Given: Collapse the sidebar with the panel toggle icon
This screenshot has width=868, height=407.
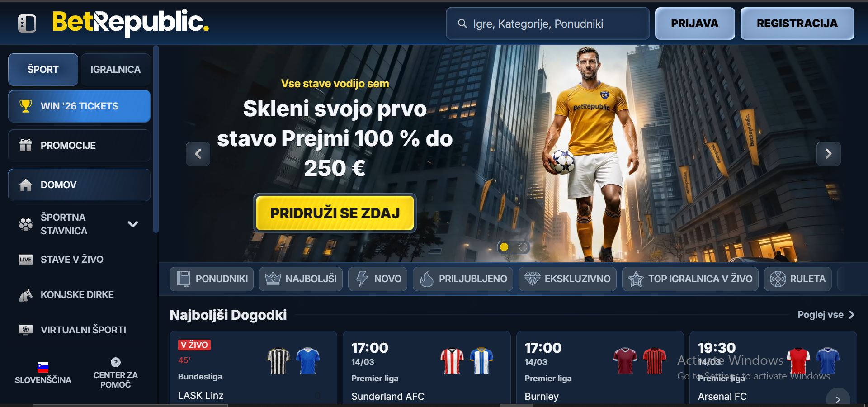Looking at the screenshot, I should (x=27, y=24).
